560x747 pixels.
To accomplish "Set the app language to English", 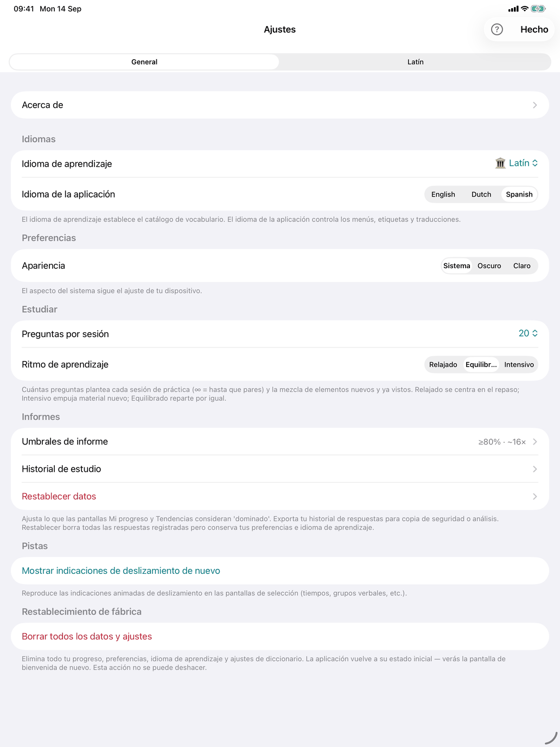I will pyautogui.click(x=443, y=194).
